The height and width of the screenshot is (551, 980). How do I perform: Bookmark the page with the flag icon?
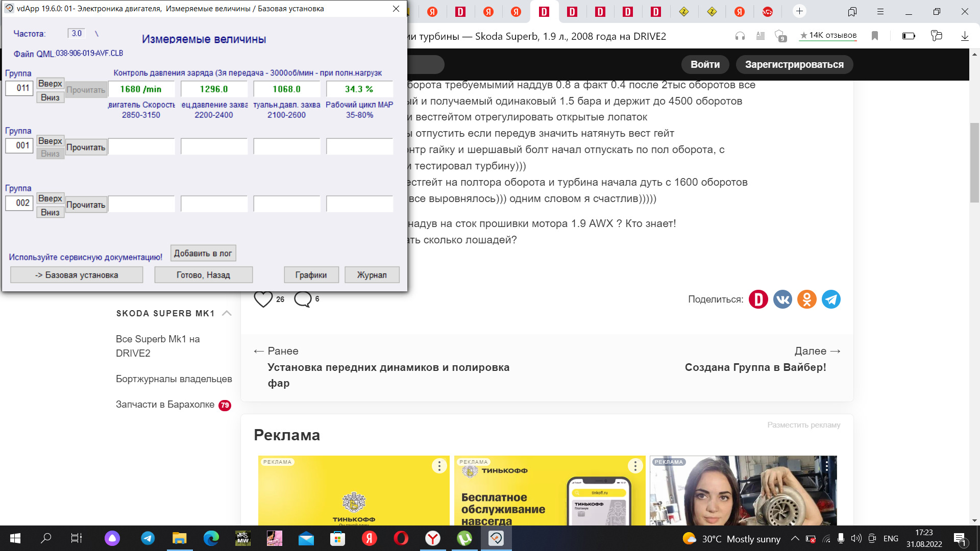(x=874, y=36)
